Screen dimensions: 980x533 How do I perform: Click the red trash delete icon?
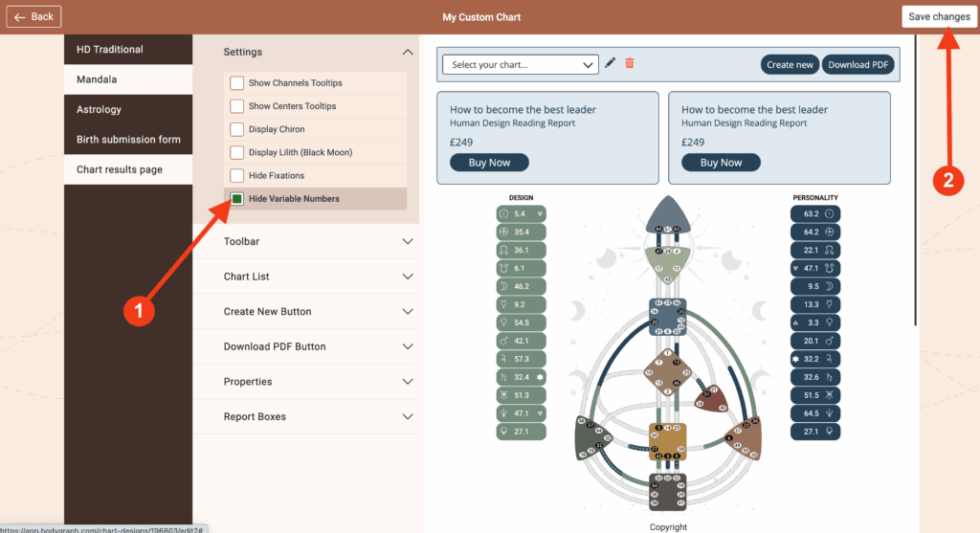point(630,64)
